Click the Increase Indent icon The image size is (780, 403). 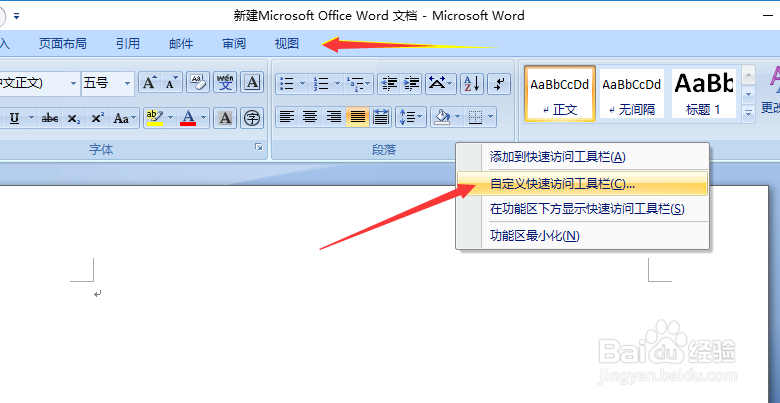click(x=411, y=84)
